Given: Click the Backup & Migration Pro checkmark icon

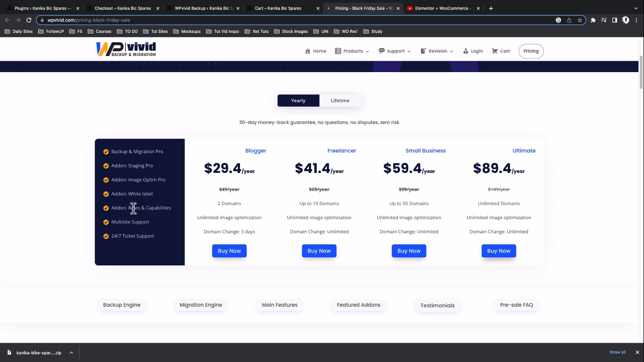Looking at the screenshot, I should pyautogui.click(x=106, y=152).
